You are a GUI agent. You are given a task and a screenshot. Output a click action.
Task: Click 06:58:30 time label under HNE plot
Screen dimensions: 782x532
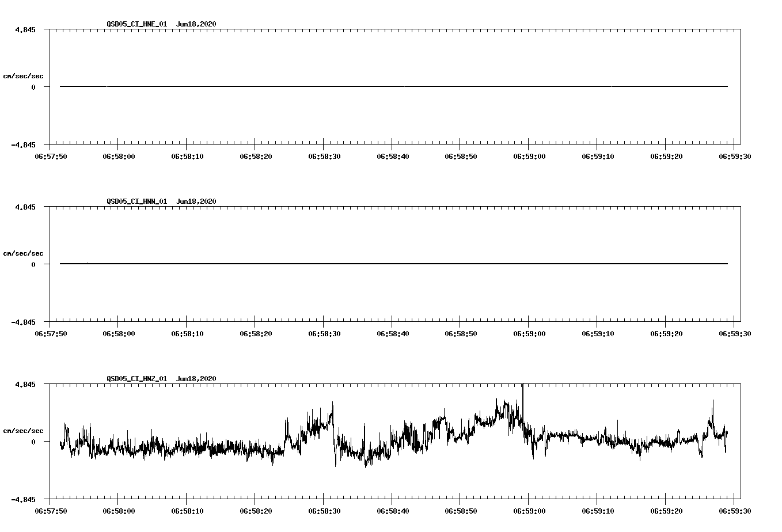(324, 156)
